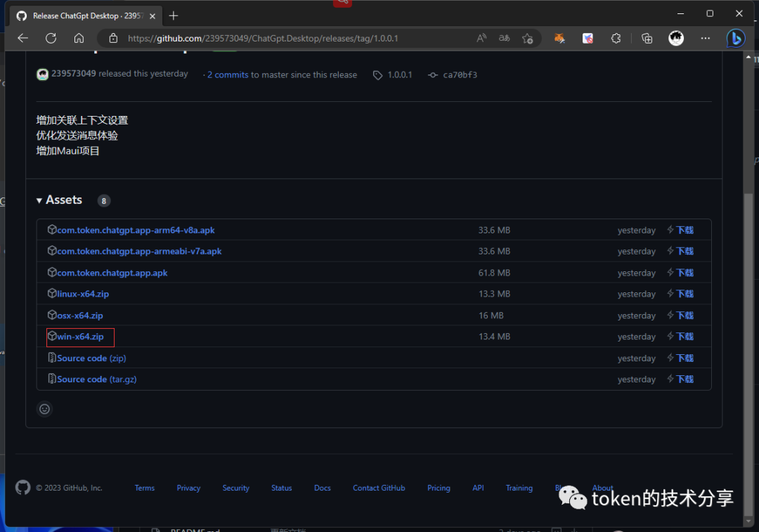Image resolution: width=759 pixels, height=532 pixels.
Task: Download Source code (zip)
Action: [x=91, y=358]
